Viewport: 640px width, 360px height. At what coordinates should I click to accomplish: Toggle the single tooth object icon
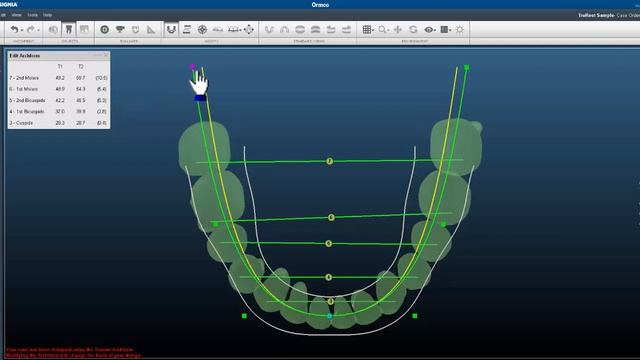click(x=69, y=29)
